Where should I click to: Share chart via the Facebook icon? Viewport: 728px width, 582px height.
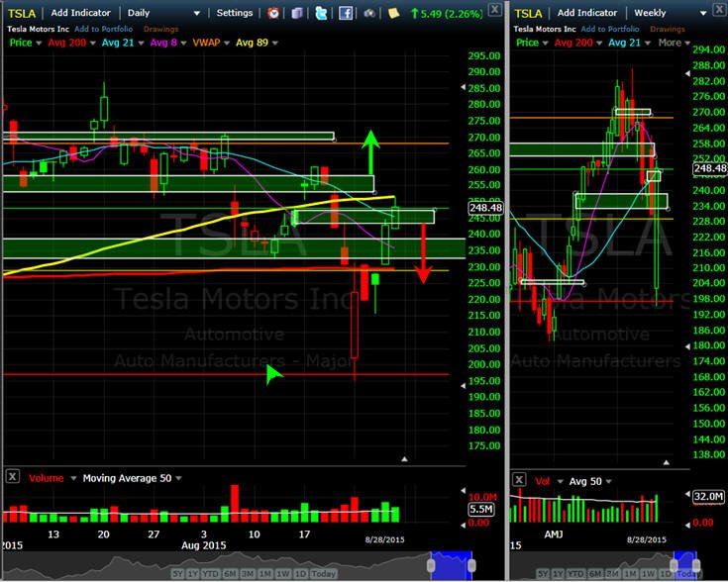tap(346, 13)
